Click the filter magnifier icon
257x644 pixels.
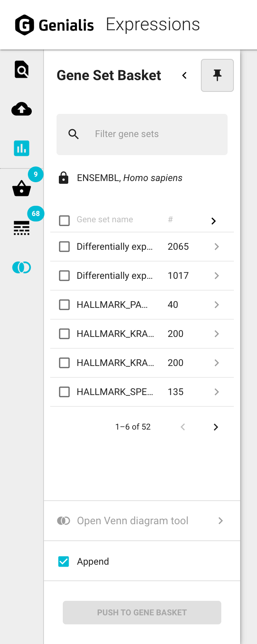pyautogui.click(x=73, y=134)
